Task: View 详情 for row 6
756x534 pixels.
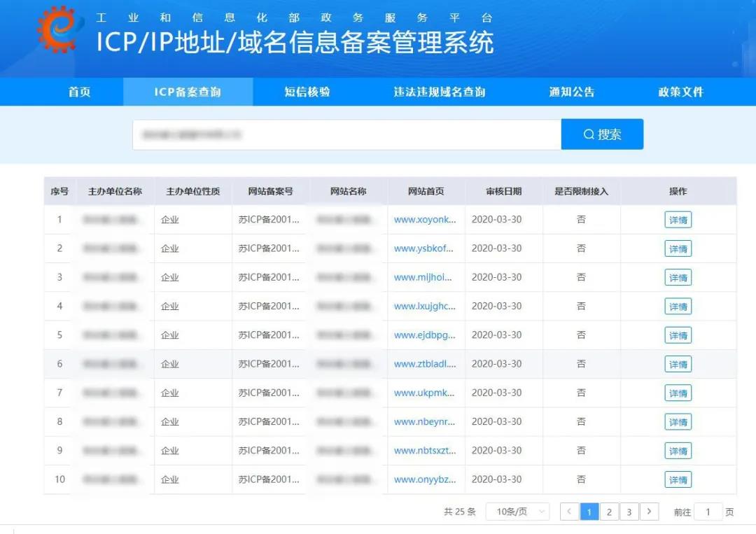Action: click(678, 365)
